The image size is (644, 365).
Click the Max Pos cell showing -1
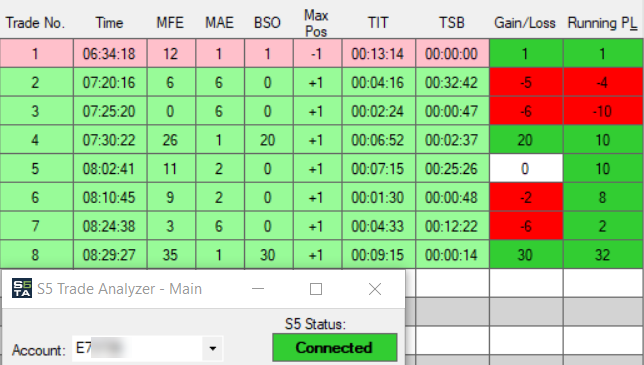(317, 54)
